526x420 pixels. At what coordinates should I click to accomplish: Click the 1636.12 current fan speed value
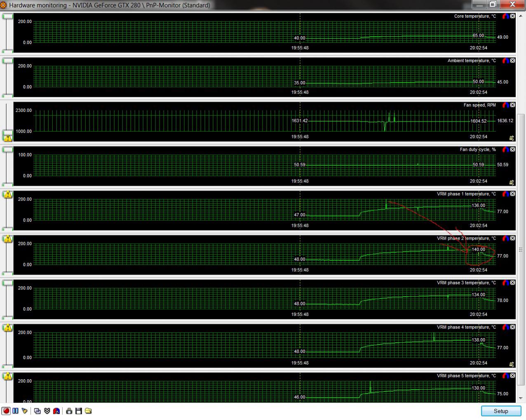coord(505,121)
